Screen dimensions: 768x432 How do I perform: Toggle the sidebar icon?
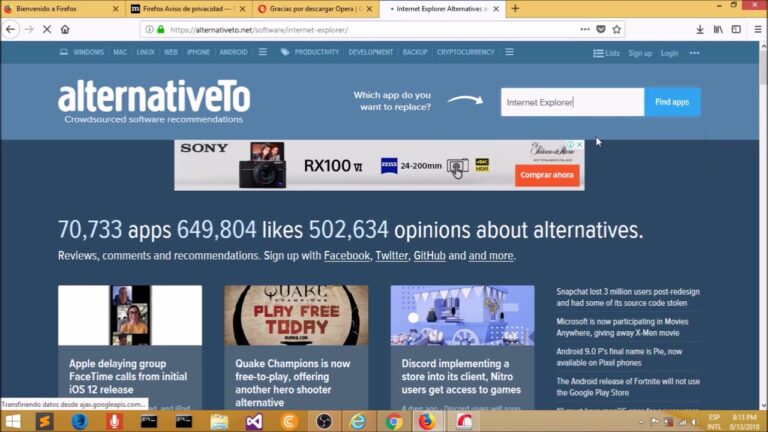736,29
